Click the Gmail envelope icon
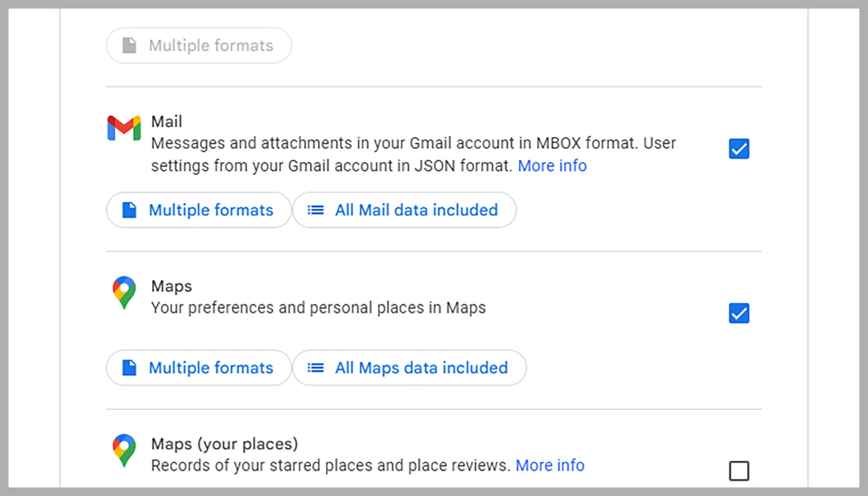The image size is (868, 496). click(124, 128)
